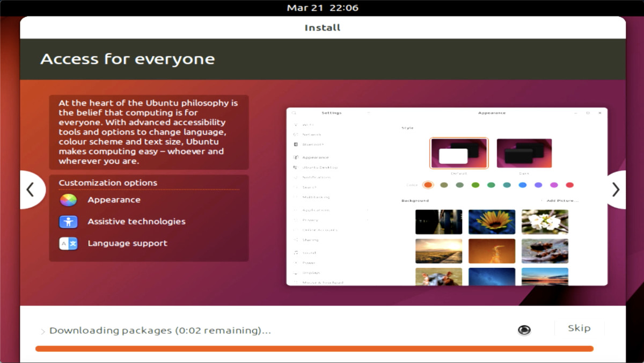
Task: Choose the dark corridor wallpaper thumbnail
Action: click(438, 222)
